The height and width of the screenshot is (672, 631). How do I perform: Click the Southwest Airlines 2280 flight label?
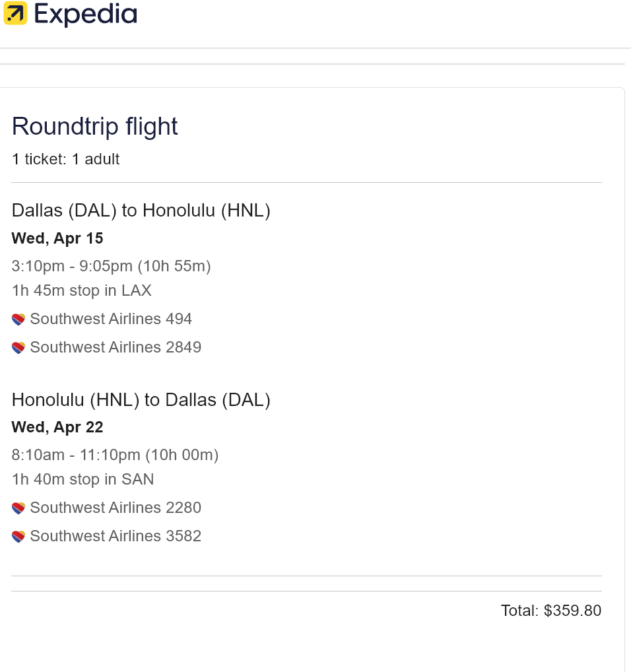(116, 508)
